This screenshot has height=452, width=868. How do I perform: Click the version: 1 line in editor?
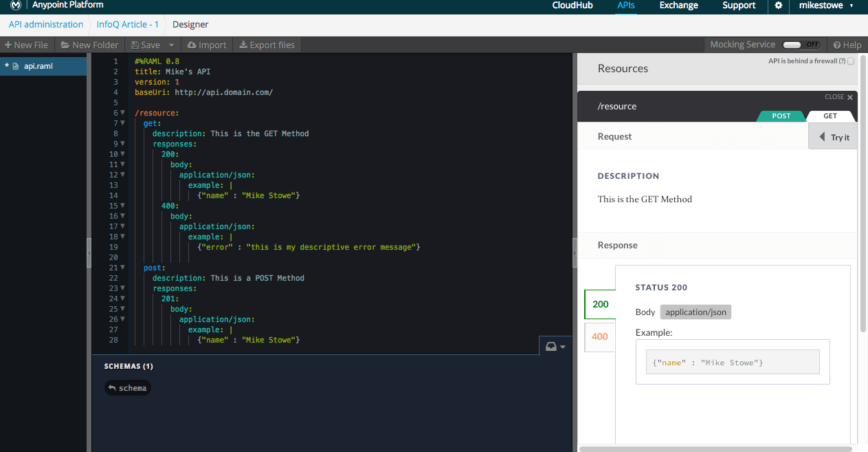157,82
